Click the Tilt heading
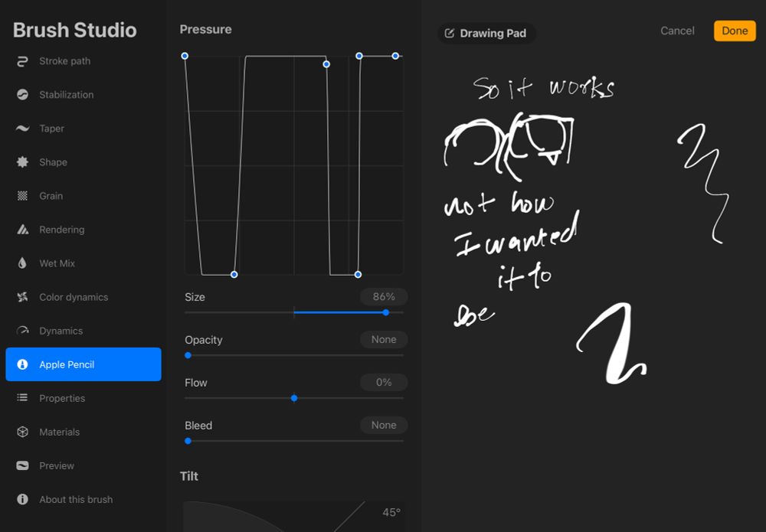This screenshot has height=532, width=766. click(x=189, y=476)
